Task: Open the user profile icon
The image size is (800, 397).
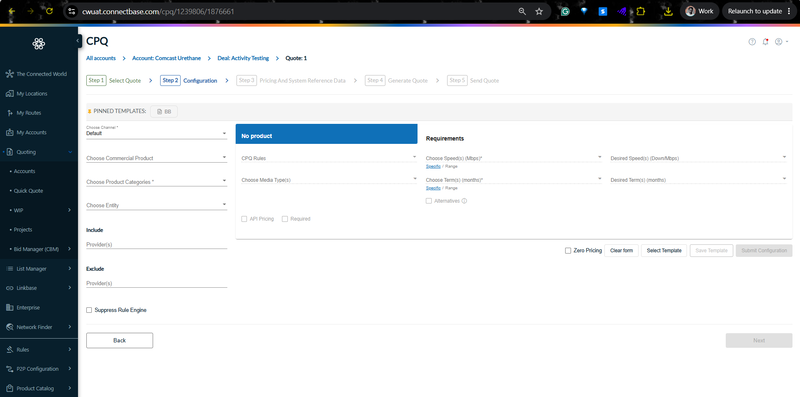Action: [x=779, y=42]
